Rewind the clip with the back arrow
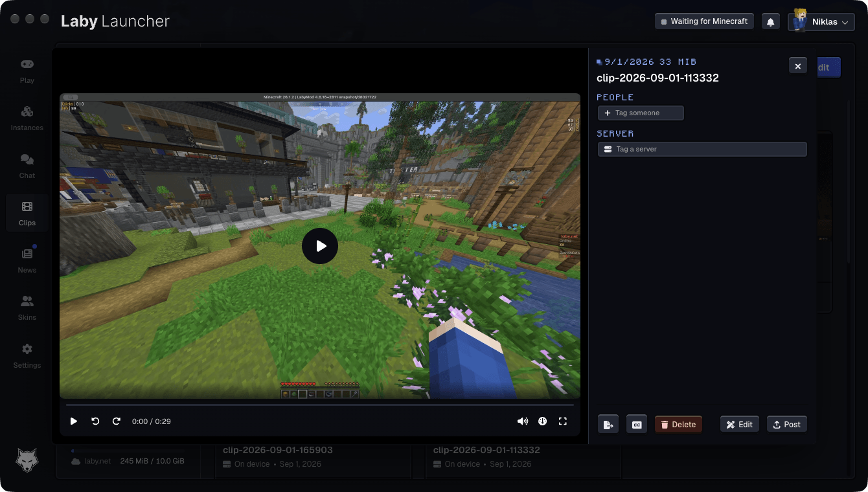The height and width of the screenshot is (492, 868). [x=95, y=421]
